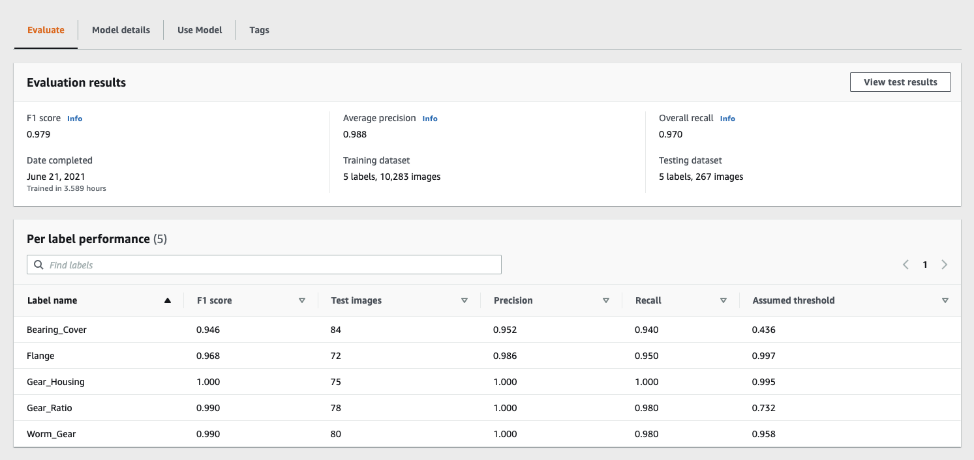Click page number 1 in pagination
The height and width of the screenshot is (460, 974).
[x=925, y=265]
